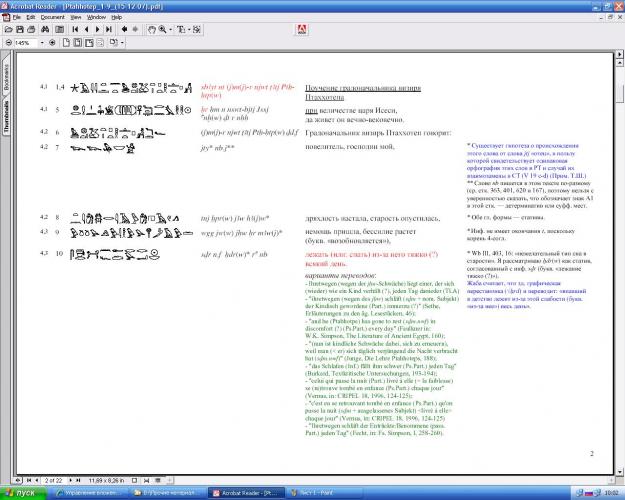Select the Hand tool
The width and height of the screenshot is (625, 500).
[151, 30]
